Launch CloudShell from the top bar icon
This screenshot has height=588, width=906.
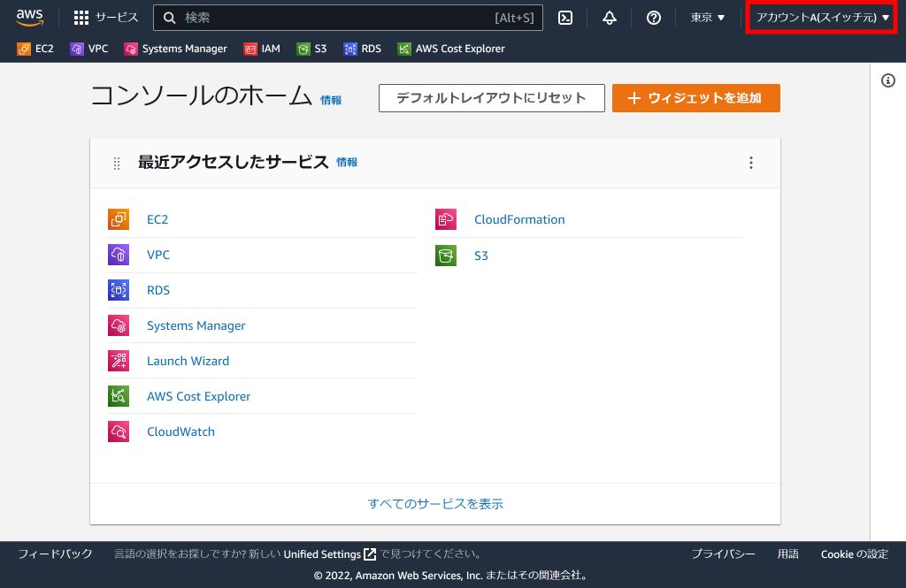tap(565, 18)
